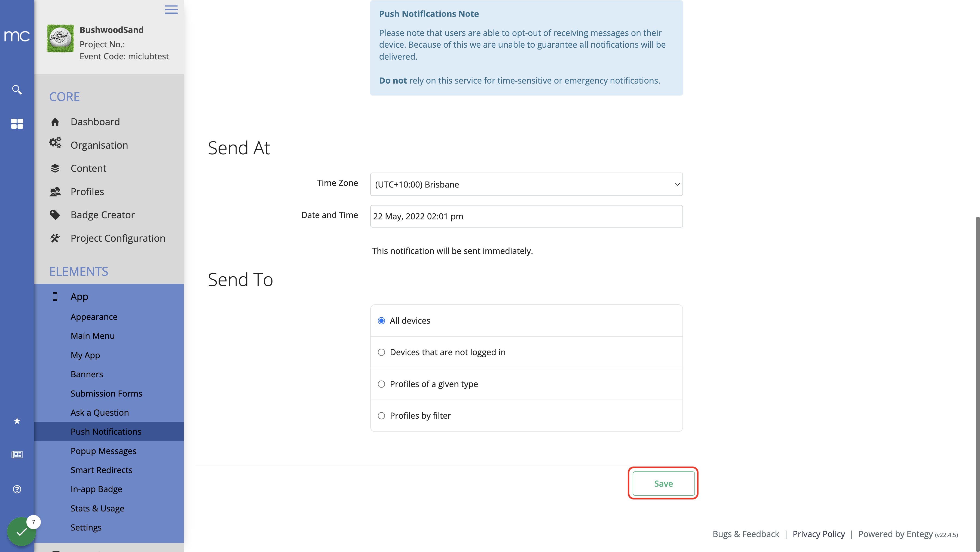Open the help question mark icon
The width and height of the screenshot is (980, 552).
pos(17,489)
